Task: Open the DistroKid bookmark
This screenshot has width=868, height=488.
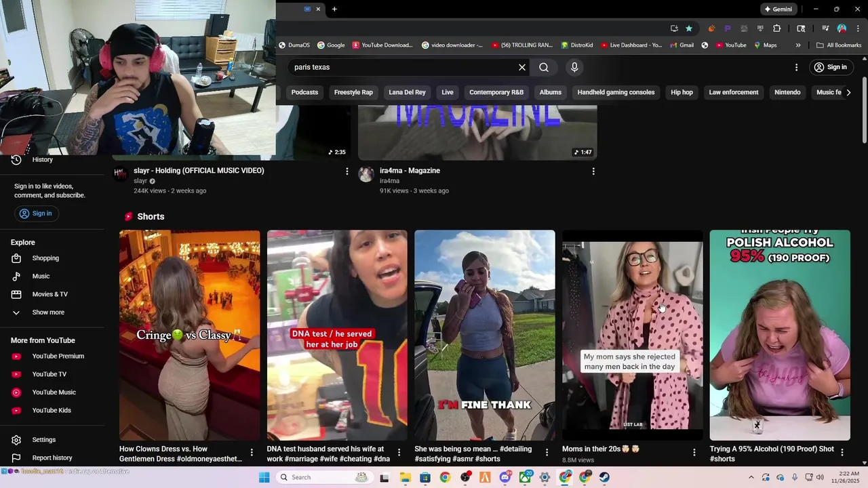Action: (577, 45)
